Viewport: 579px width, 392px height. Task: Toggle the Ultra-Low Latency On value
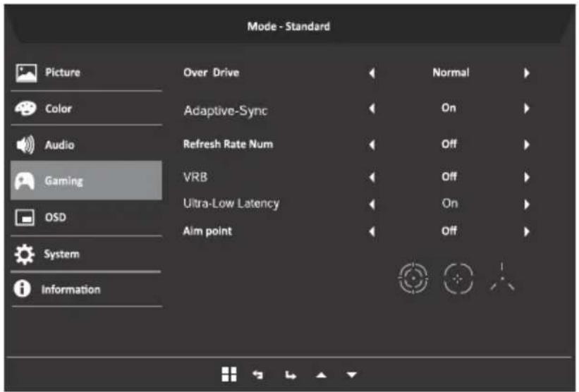[450, 203]
